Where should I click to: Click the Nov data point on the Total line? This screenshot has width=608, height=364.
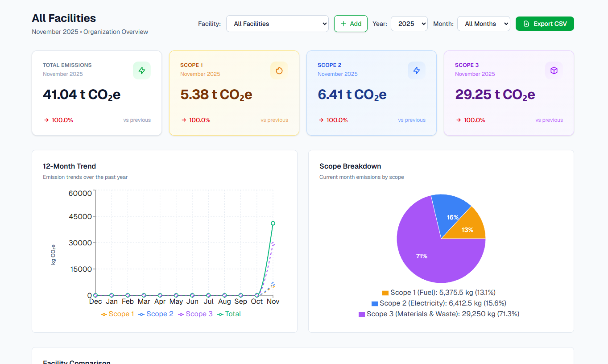tap(273, 223)
